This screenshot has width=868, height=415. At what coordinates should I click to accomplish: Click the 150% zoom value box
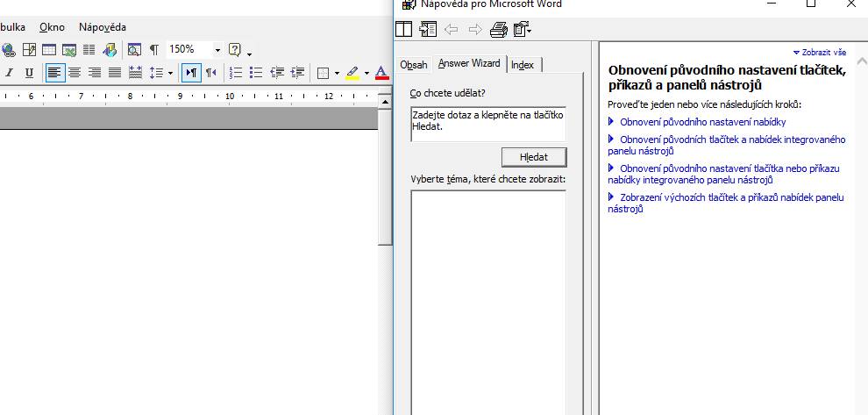coord(189,49)
